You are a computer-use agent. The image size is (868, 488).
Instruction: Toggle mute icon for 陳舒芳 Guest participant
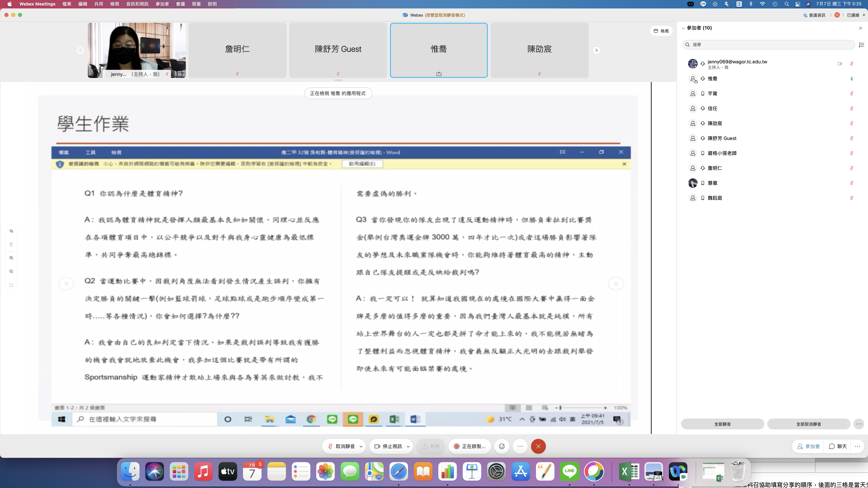click(x=851, y=138)
